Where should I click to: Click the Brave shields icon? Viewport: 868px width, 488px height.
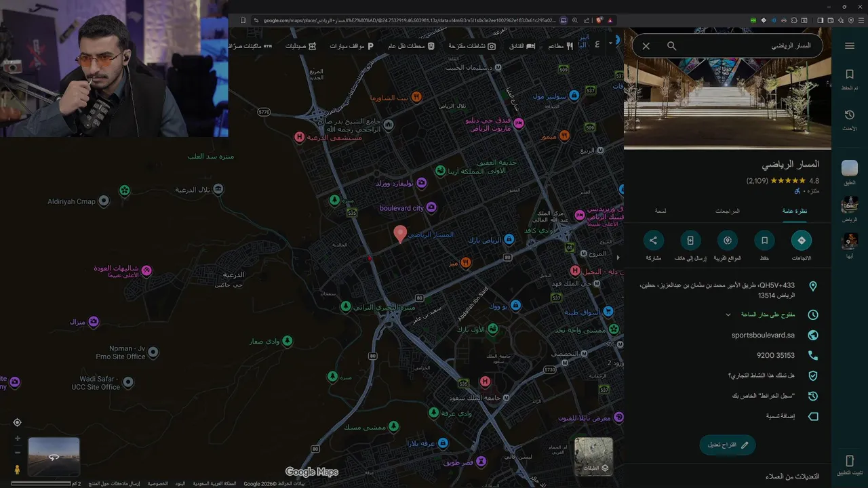599,20
